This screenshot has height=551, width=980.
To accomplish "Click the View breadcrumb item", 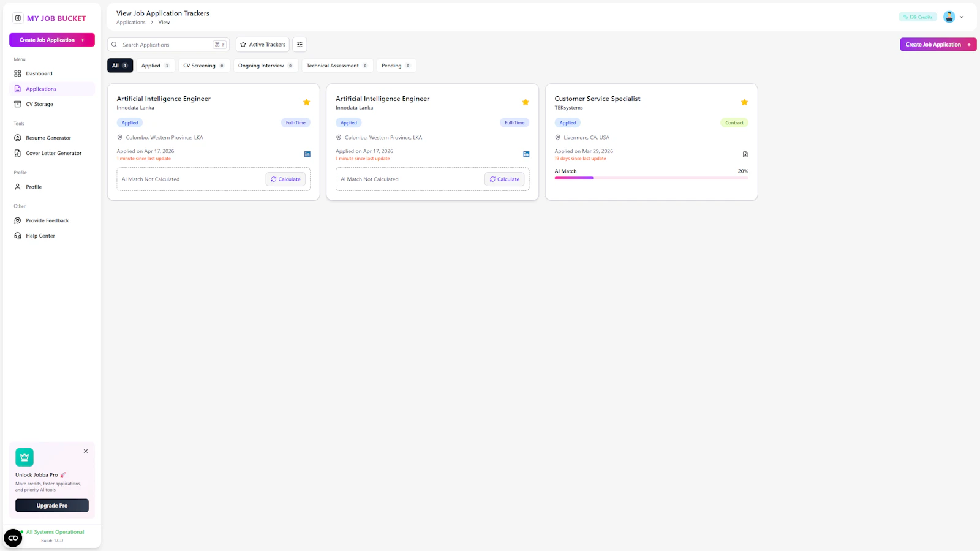I will (x=164, y=23).
